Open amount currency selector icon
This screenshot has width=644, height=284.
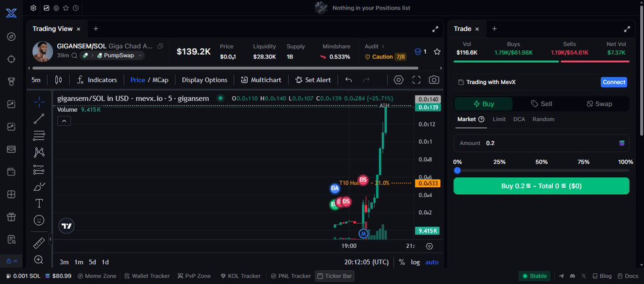pyautogui.click(x=622, y=143)
